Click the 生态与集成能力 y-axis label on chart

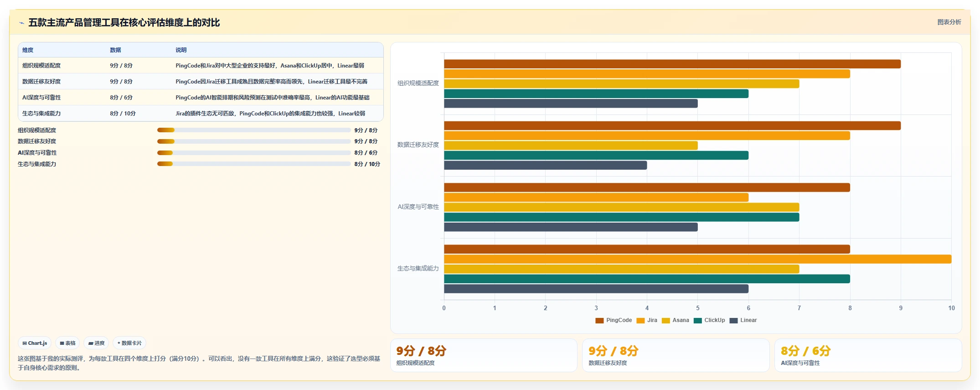(x=418, y=268)
